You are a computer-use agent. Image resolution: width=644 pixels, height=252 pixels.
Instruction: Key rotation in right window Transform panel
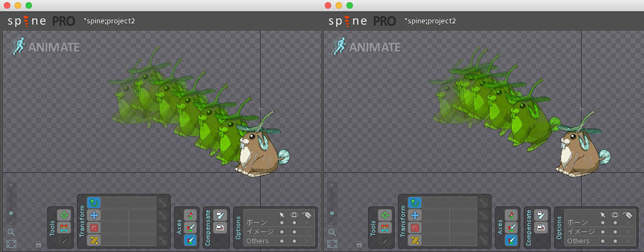(x=484, y=203)
